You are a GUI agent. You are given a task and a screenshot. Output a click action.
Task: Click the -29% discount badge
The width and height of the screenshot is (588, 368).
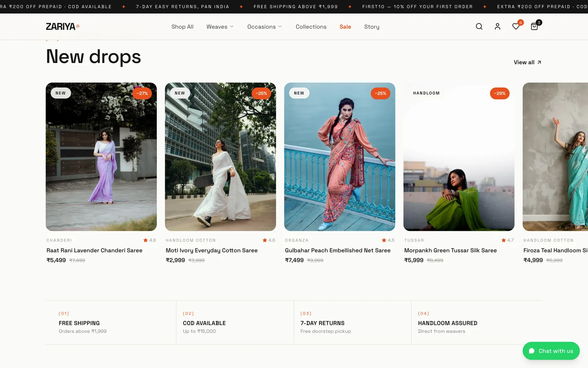[x=500, y=93]
